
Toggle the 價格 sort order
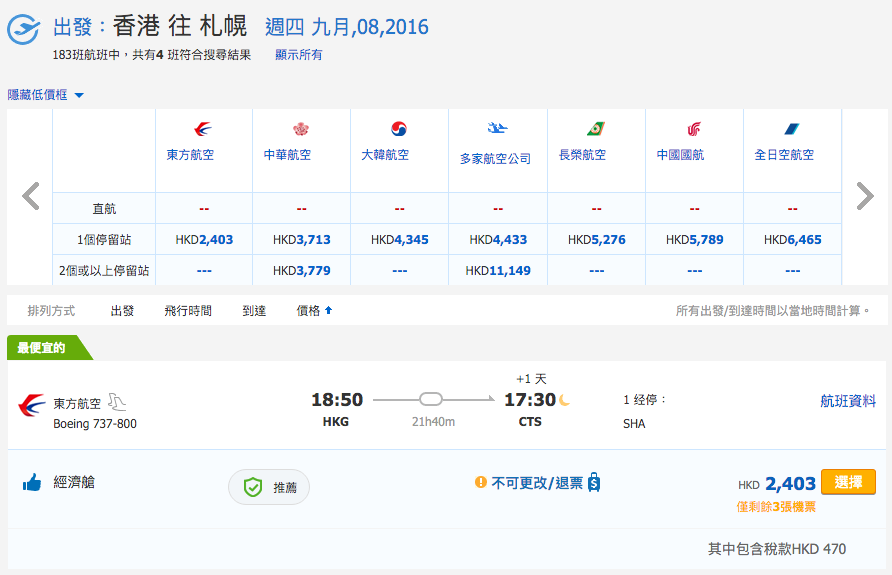pos(314,311)
